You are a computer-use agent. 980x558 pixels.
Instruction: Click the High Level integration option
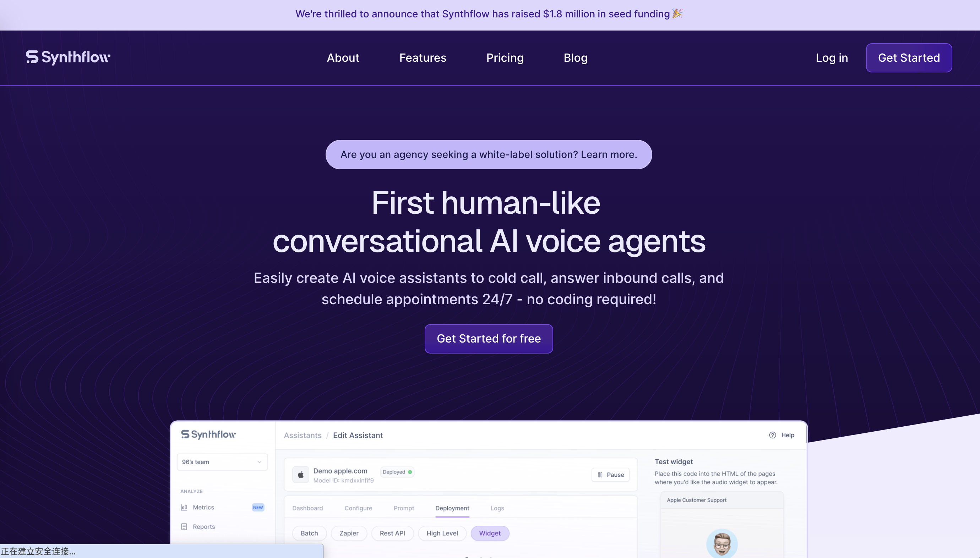442,533
